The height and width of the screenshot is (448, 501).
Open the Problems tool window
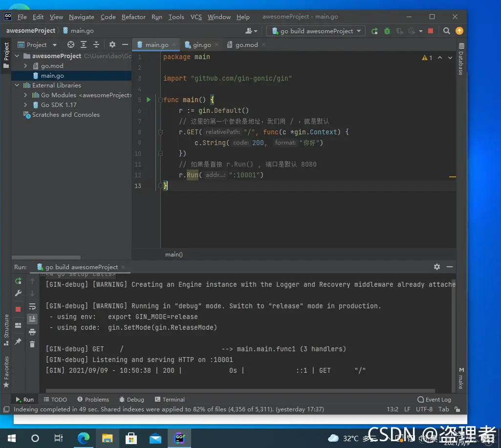click(x=93, y=400)
